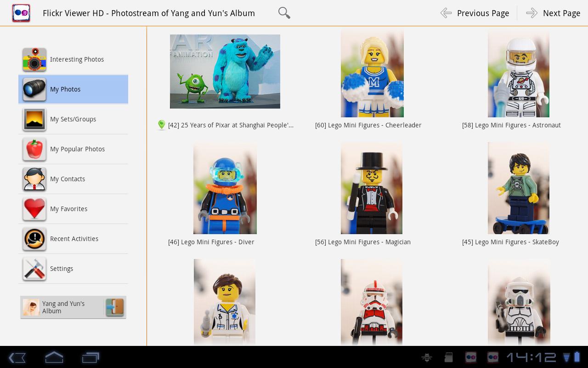
Task: Go to Next Page
Action: tap(553, 13)
